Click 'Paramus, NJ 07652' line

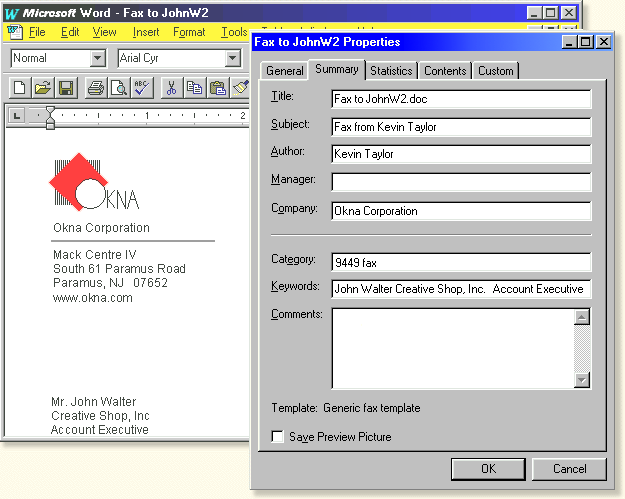[110, 283]
